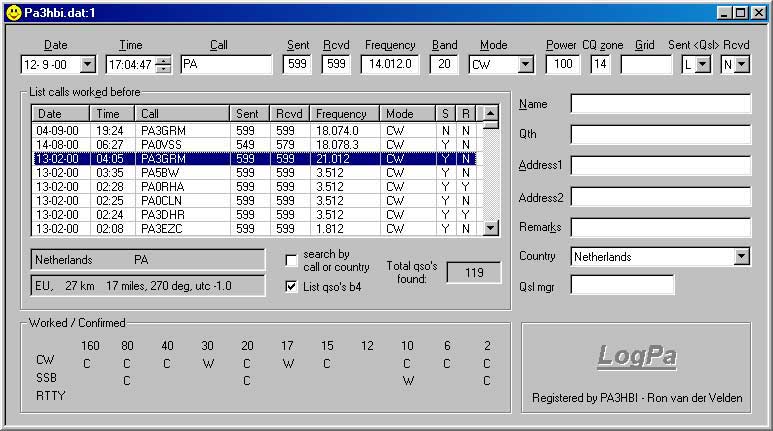This screenshot has height=431, width=773.
Task: Click the Name input field
Action: pyautogui.click(x=661, y=104)
